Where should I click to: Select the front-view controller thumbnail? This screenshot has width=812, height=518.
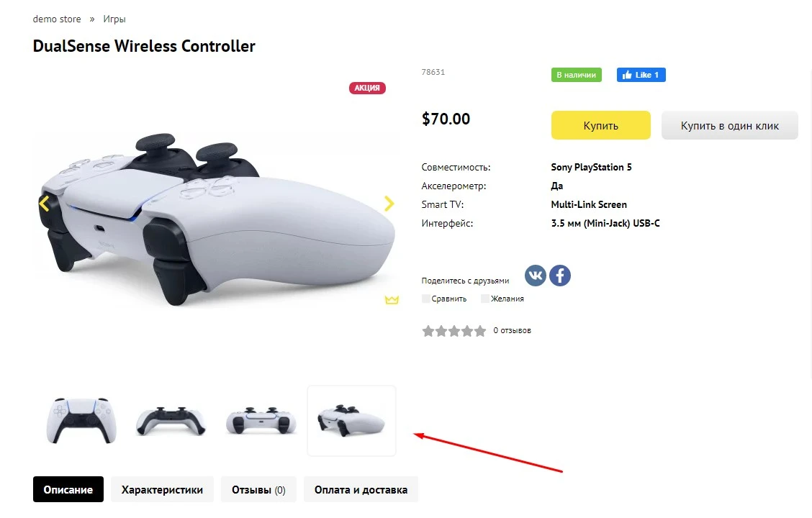[x=81, y=421]
